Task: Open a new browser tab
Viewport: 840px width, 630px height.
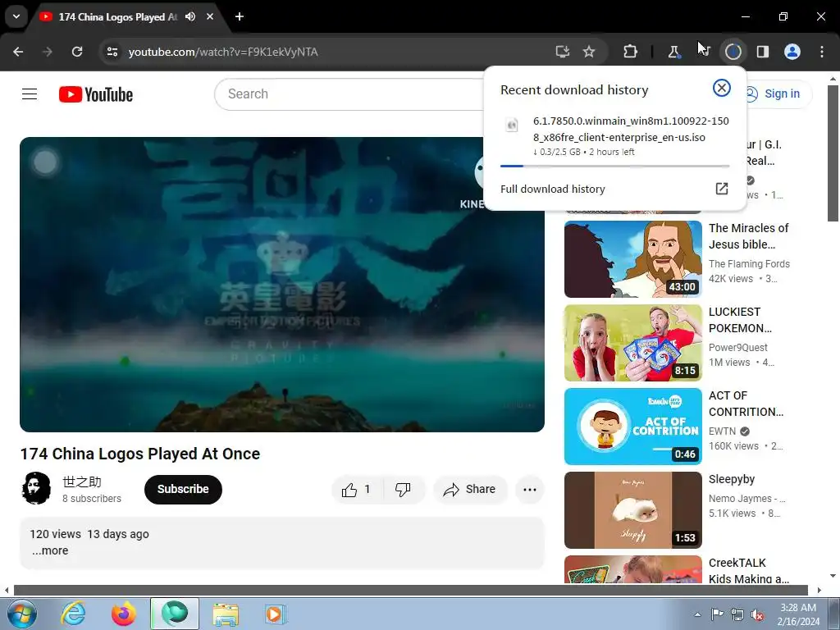Action: coord(240,16)
